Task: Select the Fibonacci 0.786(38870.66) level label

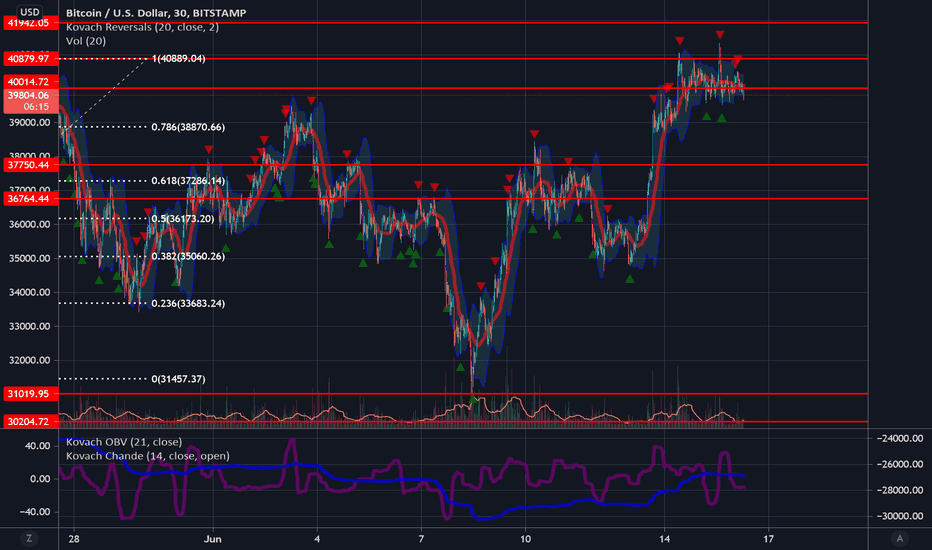Action: 188,127
